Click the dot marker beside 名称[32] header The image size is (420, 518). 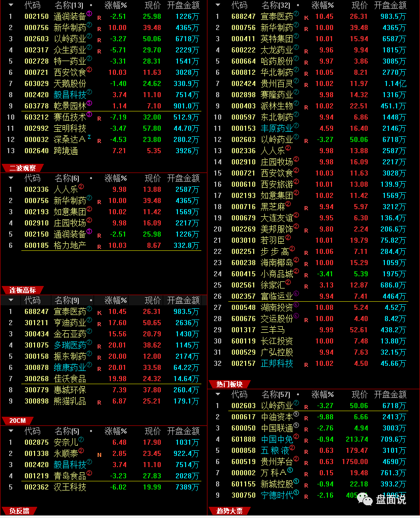pyautogui.click(x=298, y=6)
